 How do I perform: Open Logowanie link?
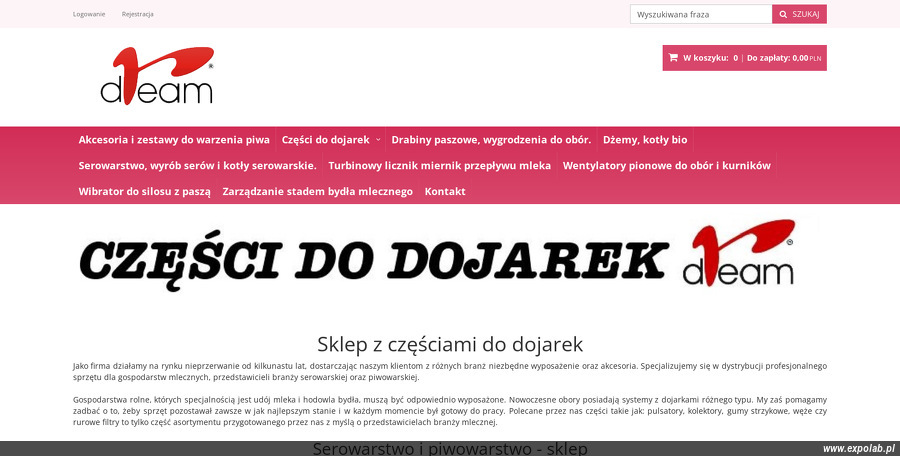(89, 14)
